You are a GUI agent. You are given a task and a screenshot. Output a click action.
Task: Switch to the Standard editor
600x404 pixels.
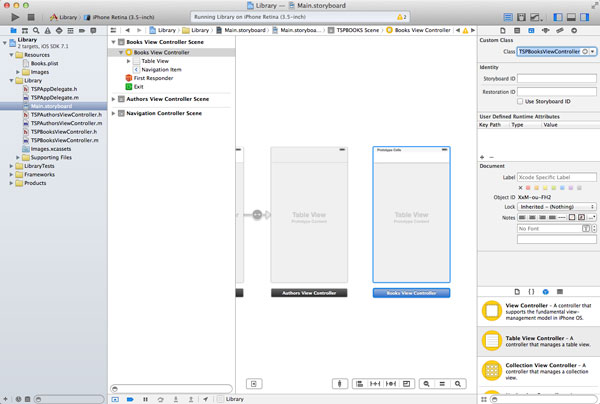(508, 17)
